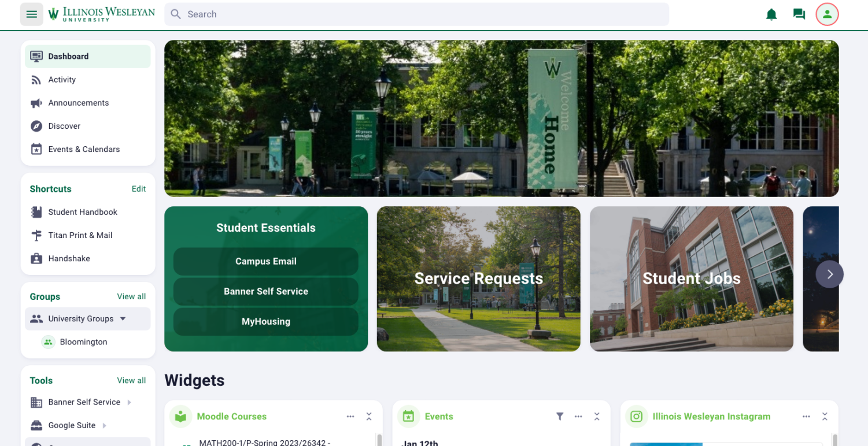Image resolution: width=868 pixels, height=446 pixels.
Task: Open the user profile avatar
Action: pyautogui.click(x=827, y=14)
